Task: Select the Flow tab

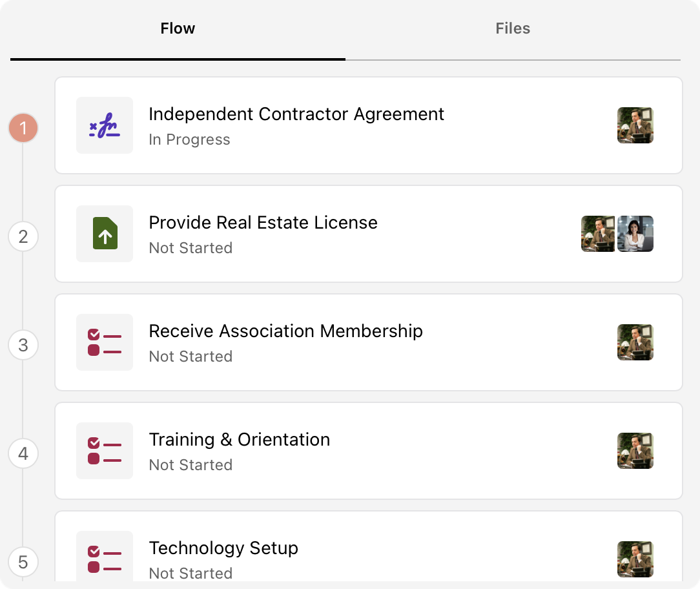Action: (178, 28)
